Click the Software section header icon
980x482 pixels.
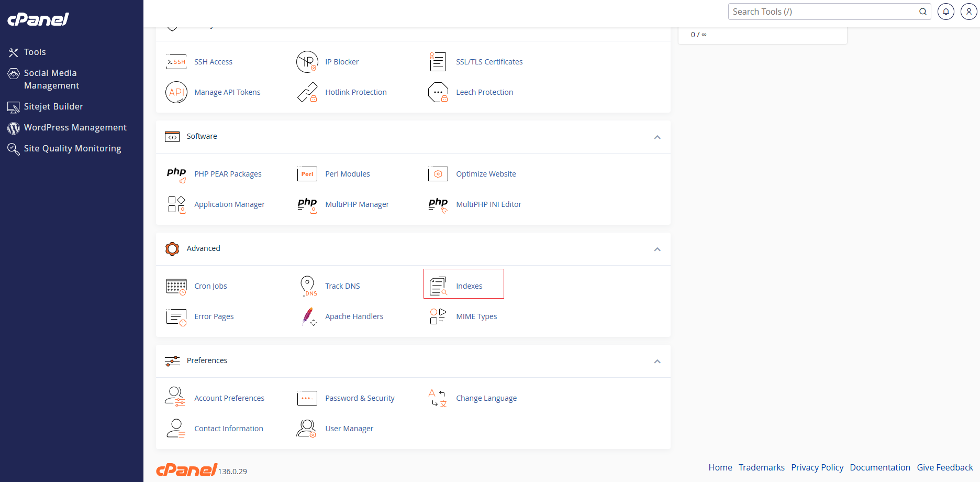coord(172,137)
